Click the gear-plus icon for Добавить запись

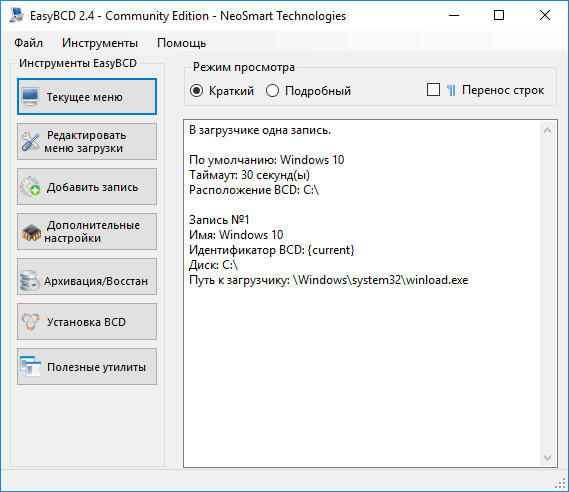(x=30, y=186)
